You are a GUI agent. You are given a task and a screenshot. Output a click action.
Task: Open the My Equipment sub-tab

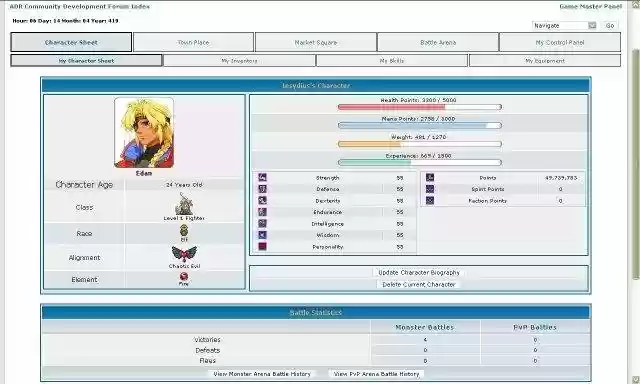tap(545, 60)
